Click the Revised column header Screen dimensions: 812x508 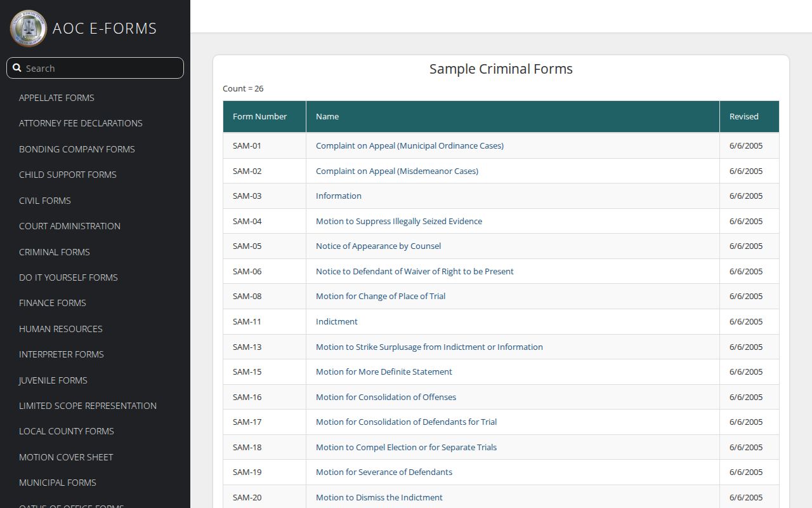749,117
